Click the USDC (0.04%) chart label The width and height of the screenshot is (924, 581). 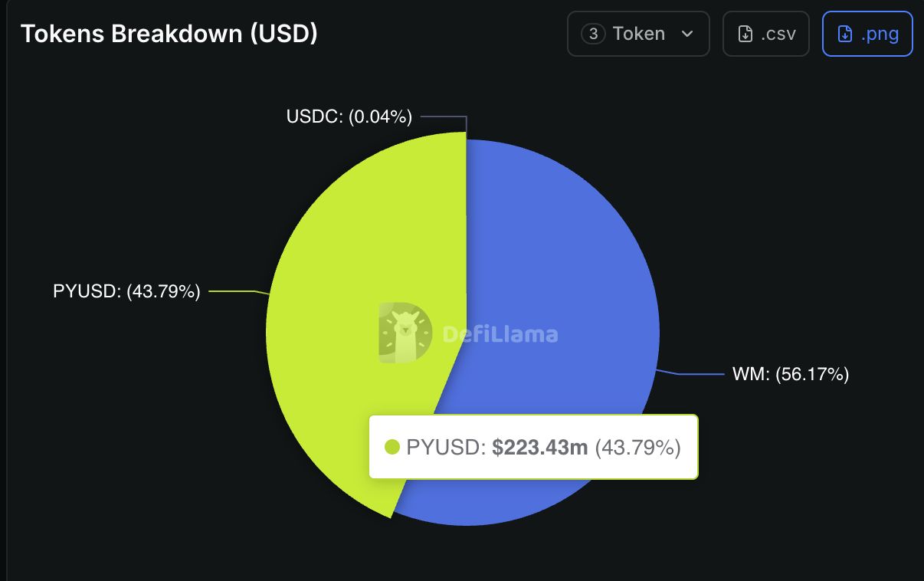click(x=349, y=117)
